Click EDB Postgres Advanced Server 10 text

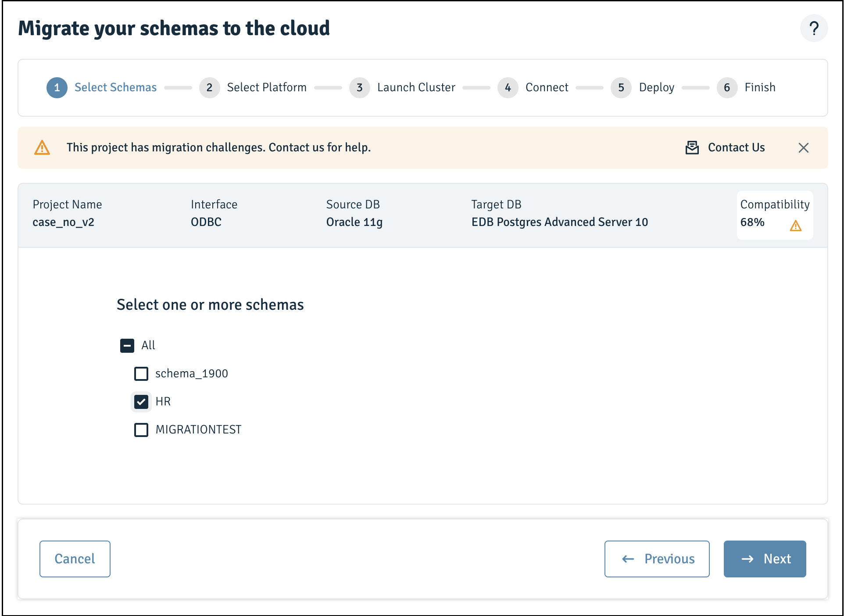coord(559,222)
